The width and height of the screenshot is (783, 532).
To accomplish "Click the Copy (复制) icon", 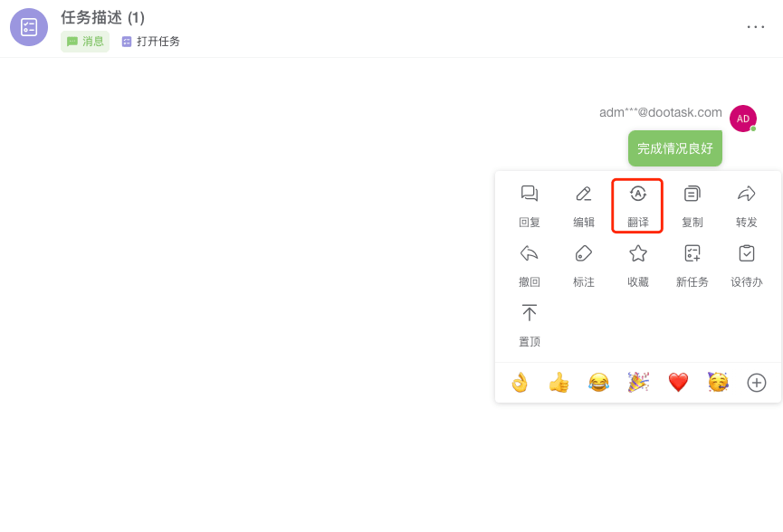I will click(x=692, y=194).
